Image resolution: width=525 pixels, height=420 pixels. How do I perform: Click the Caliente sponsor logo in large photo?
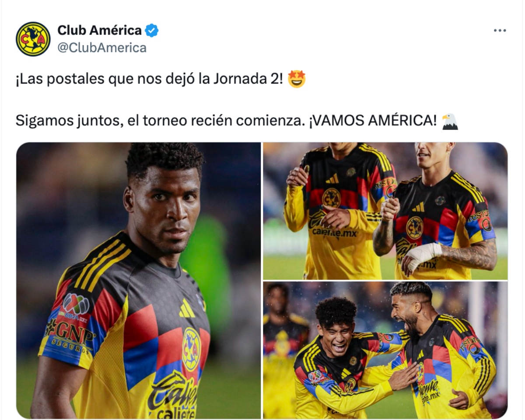(172, 393)
